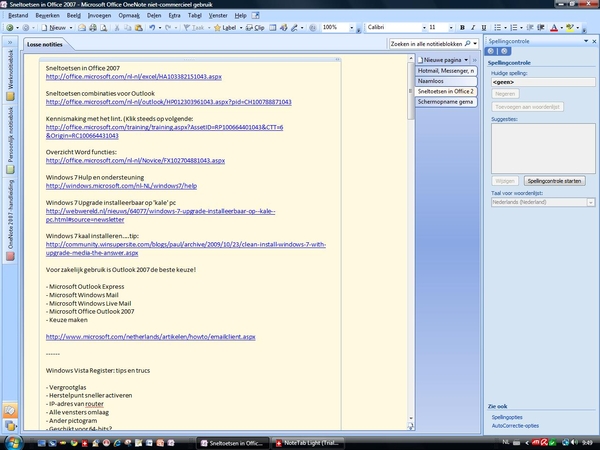
Task: Click the Paste clipboard icon
Action: tap(139, 28)
